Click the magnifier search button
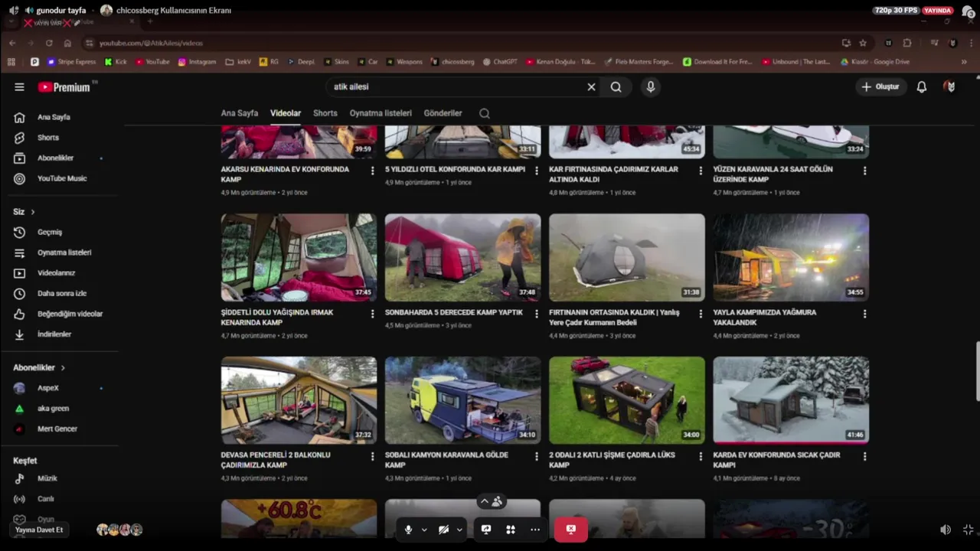 [x=616, y=87]
